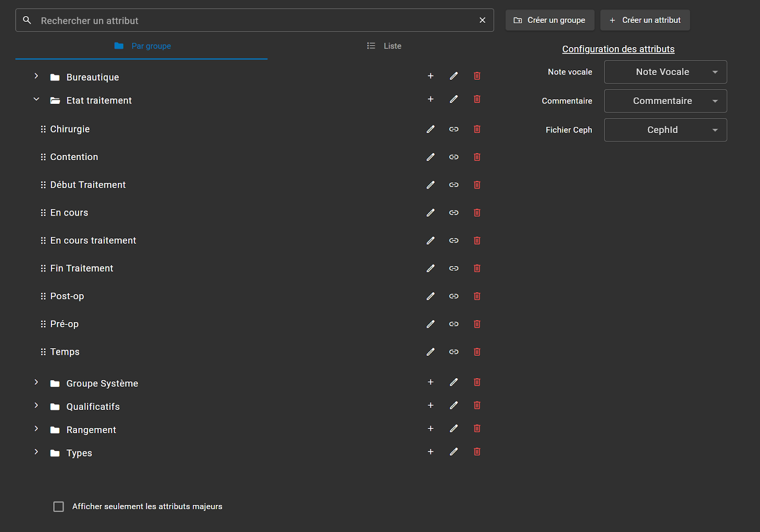Click Créer un attribut button

click(645, 20)
